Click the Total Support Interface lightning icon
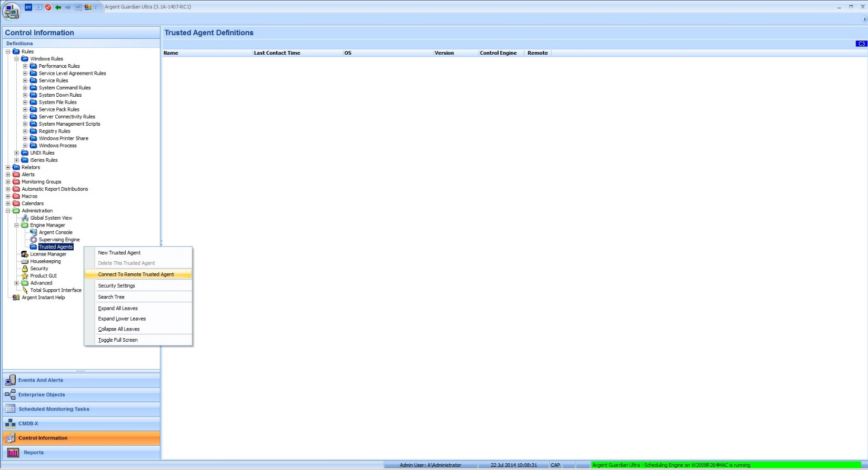 point(25,290)
